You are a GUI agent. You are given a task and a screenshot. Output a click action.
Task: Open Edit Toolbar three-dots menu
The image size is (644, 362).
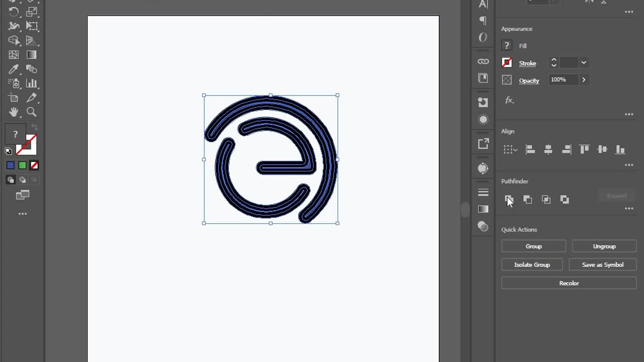coord(23,214)
